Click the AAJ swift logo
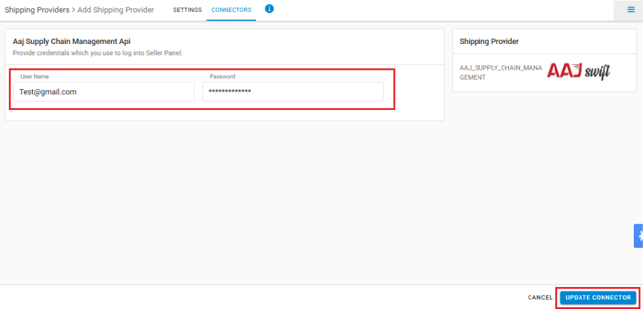The width and height of the screenshot is (644, 309). [x=578, y=72]
